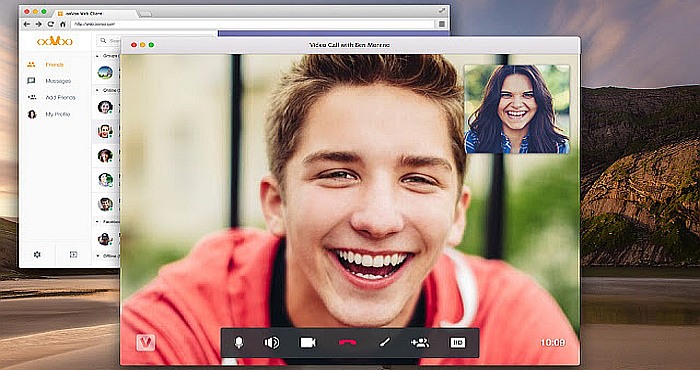Viewport: 700px width, 370px height.
Task: Click the 10:09 call timer
Action: point(553,343)
